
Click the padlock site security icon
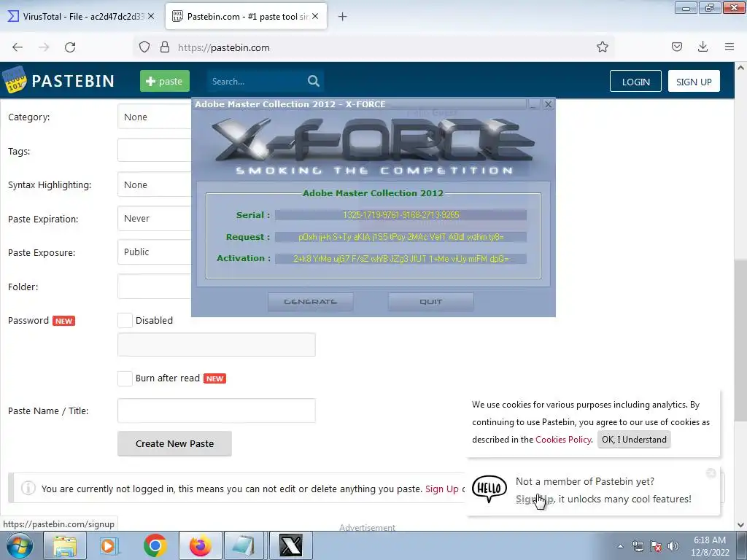165,47
